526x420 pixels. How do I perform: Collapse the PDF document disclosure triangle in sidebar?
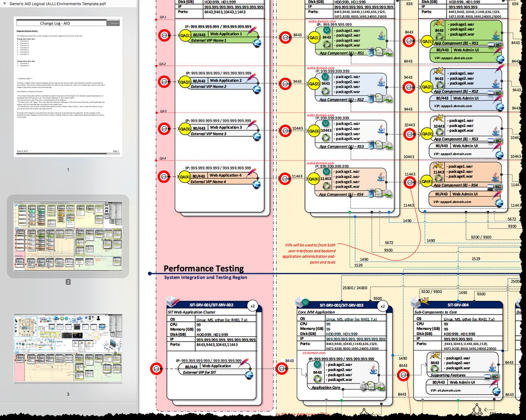[5, 4]
